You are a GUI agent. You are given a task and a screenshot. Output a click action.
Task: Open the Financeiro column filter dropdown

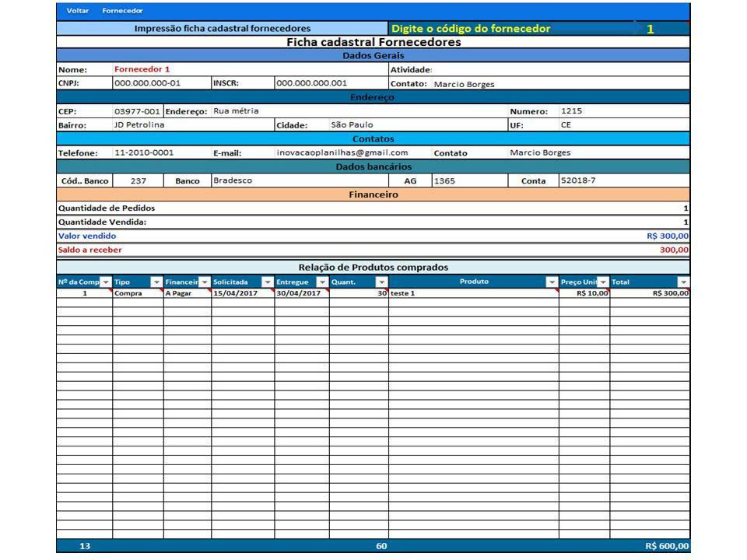[205, 282]
